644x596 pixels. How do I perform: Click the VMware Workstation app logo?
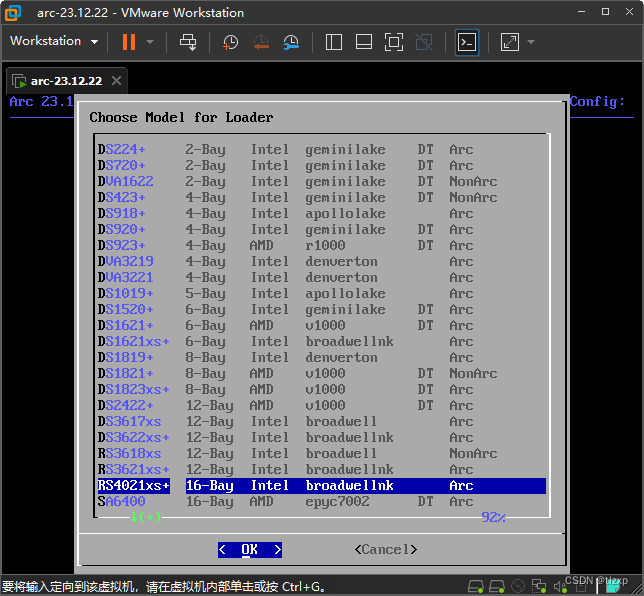pyautogui.click(x=13, y=13)
